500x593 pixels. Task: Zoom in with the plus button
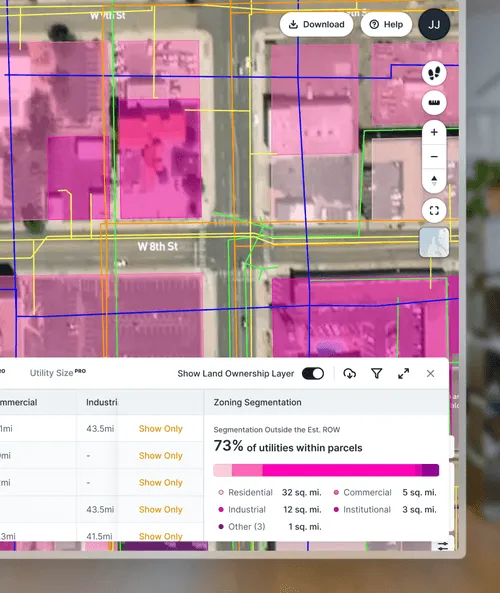[x=434, y=132]
